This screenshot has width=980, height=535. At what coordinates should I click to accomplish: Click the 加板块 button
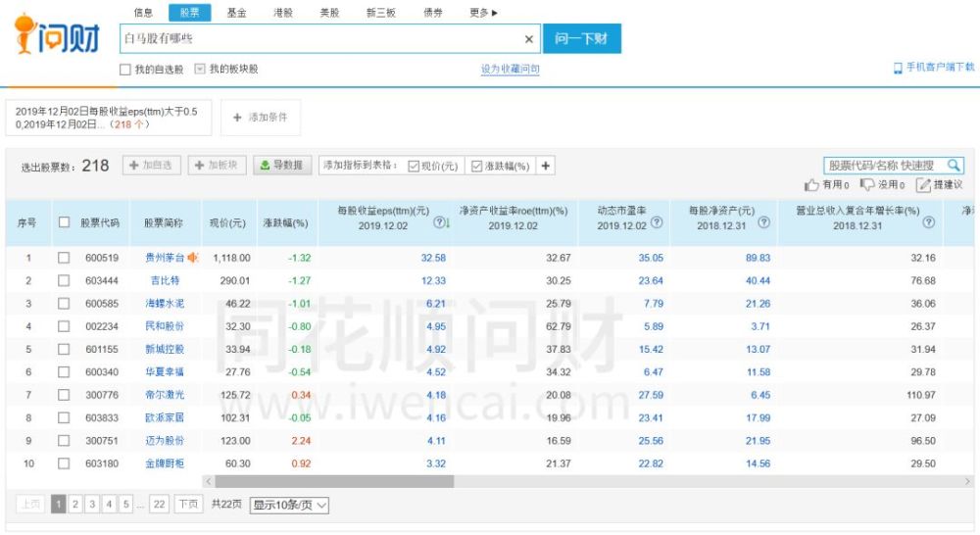[217, 165]
